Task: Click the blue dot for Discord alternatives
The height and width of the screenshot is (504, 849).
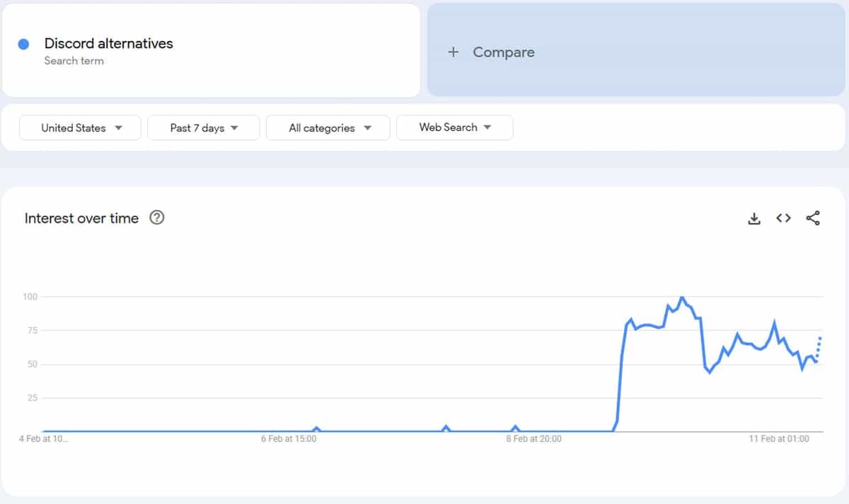Action: coord(23,44)
